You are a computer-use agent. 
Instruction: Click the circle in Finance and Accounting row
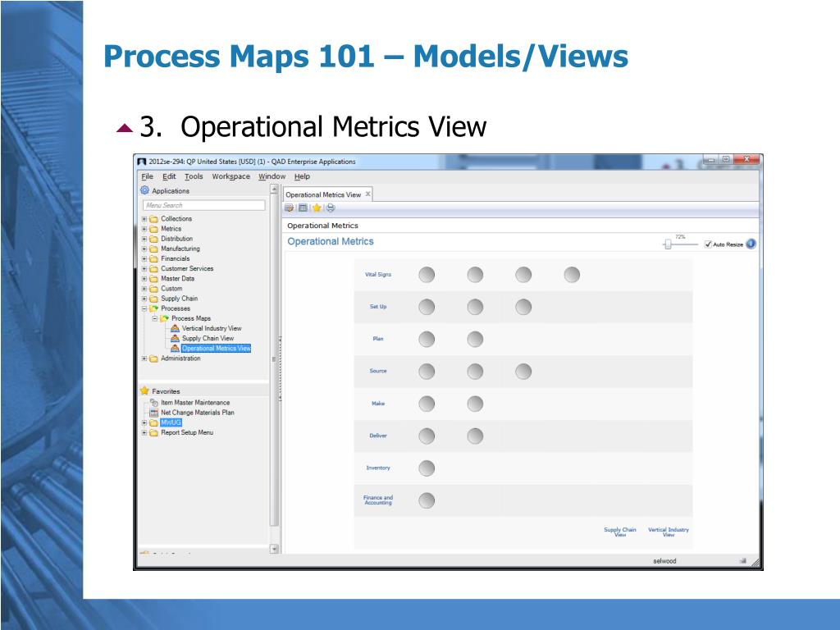tap(427, 500)
